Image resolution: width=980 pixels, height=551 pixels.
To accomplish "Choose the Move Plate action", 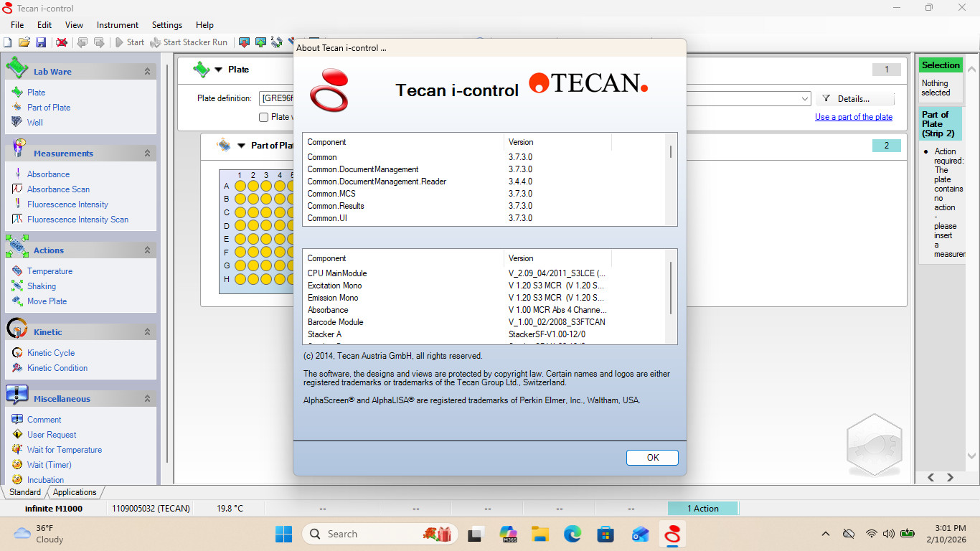I will [x=47, y=301].
